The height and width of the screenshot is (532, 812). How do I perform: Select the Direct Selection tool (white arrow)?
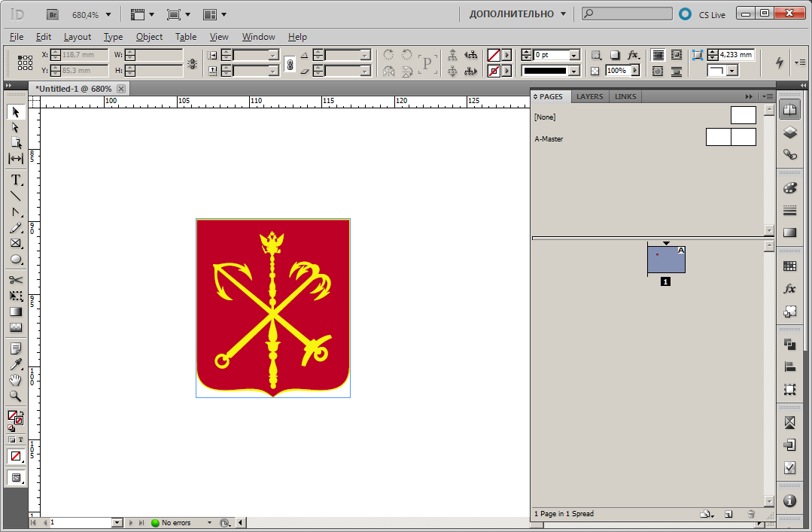click(x=16, y=127)
